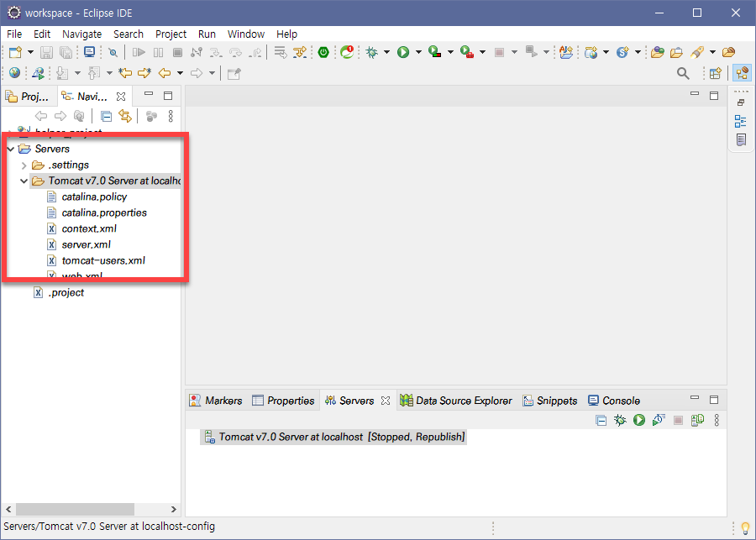Click the Last Edit Location arrow icon

click(125, 73)
